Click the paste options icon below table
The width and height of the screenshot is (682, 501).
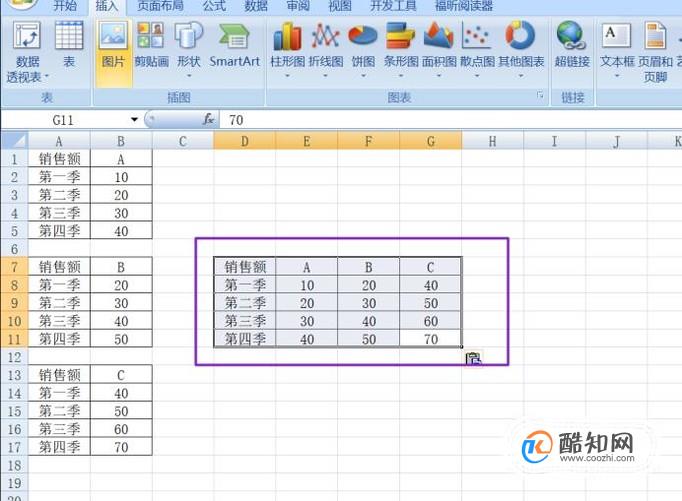pos(473,359)
